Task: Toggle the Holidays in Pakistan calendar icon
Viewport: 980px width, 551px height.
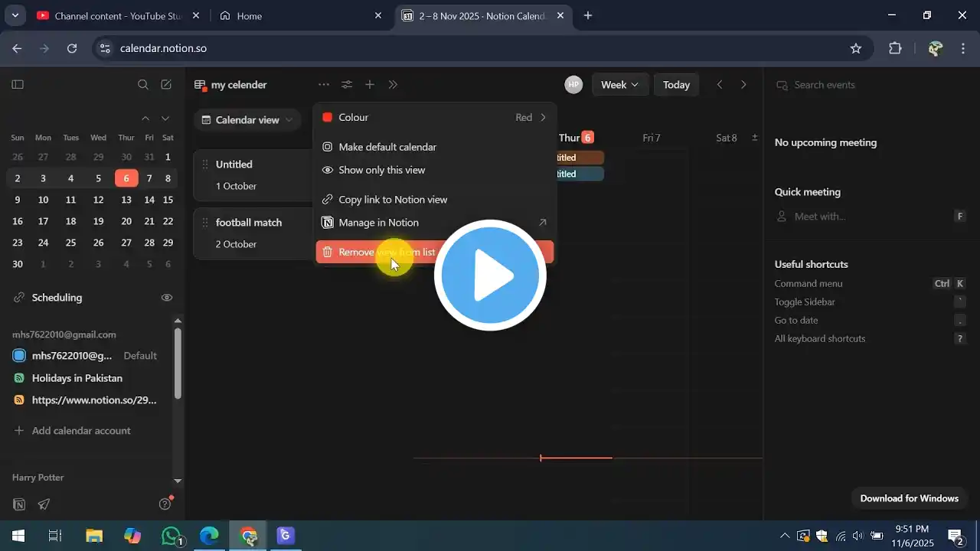Action: click(19, 378)
